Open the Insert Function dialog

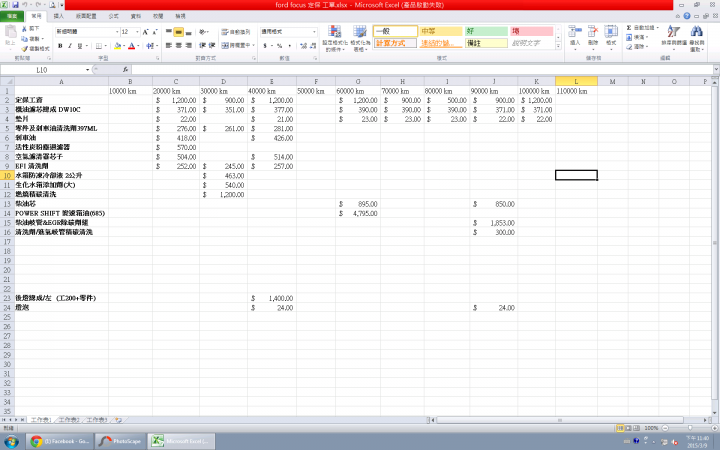(125, 70)
